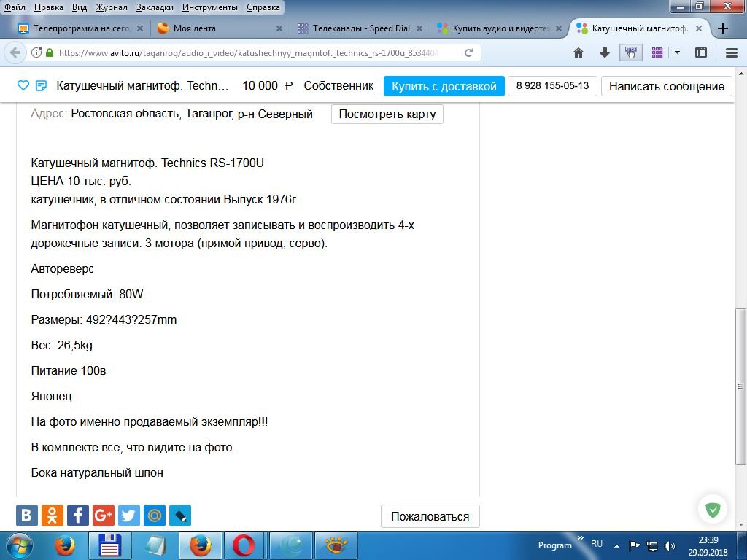Image resolution: width=747 pixels, height=560 pixels.
Task: Open Opera from the taskbar
Action: pyautogui.click(x=243, y=545)
